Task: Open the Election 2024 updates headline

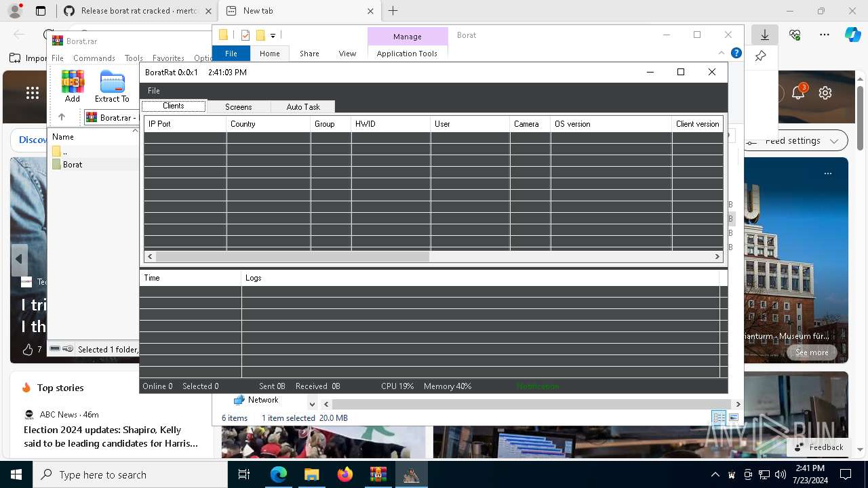Action: point(111,436)
